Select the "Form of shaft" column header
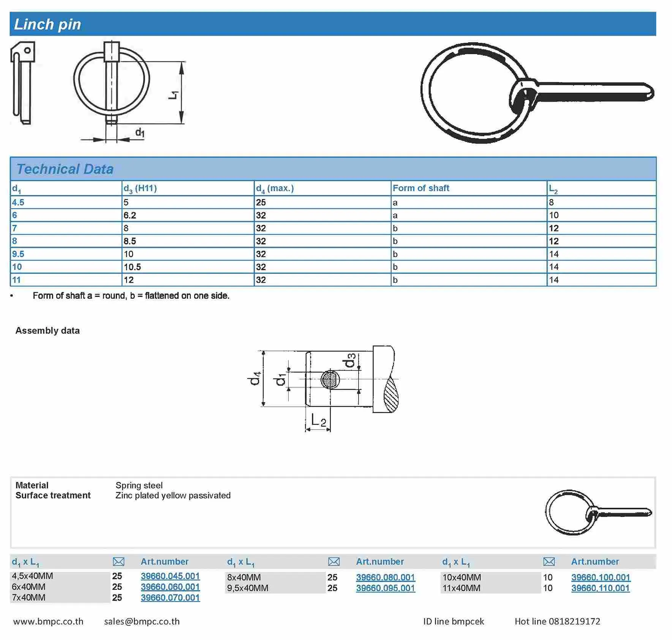Screen dimensions: 672x640 (x=421, y=188)
